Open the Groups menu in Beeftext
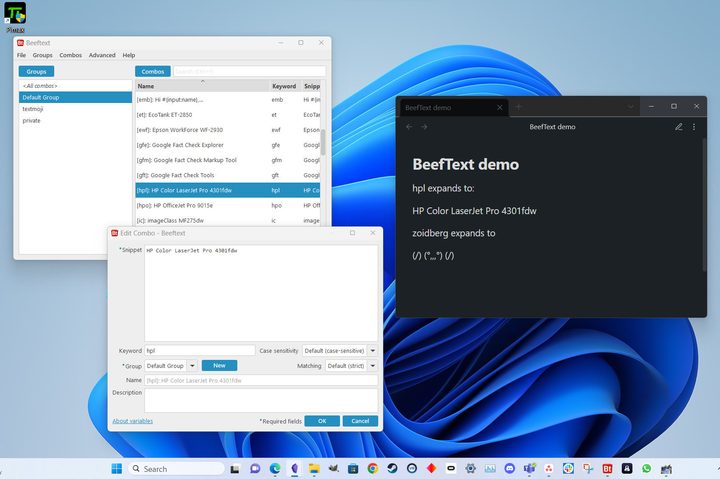 click(42, 55)
